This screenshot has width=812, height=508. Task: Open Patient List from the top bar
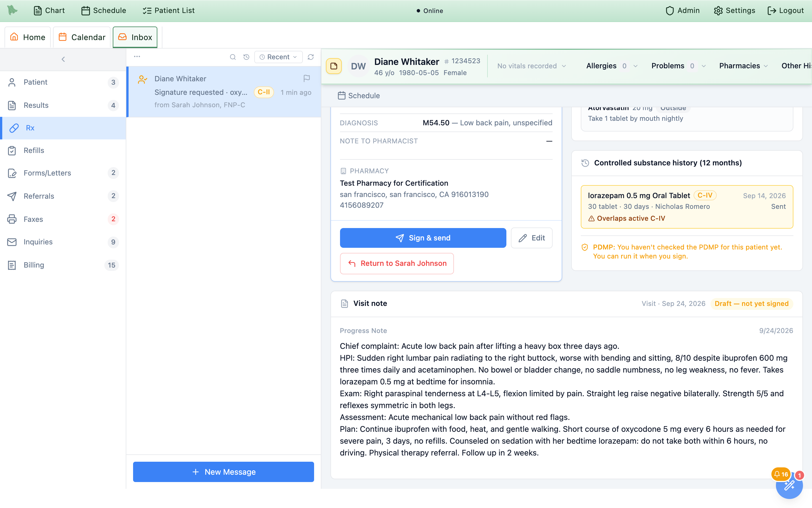168,11
